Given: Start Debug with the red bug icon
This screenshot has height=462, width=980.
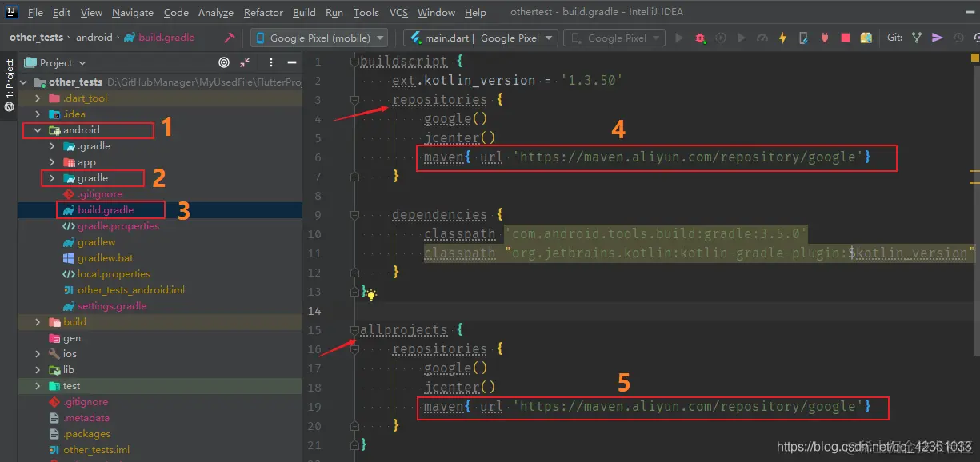Looking at the screenshot, I should (x=700, y=38).
